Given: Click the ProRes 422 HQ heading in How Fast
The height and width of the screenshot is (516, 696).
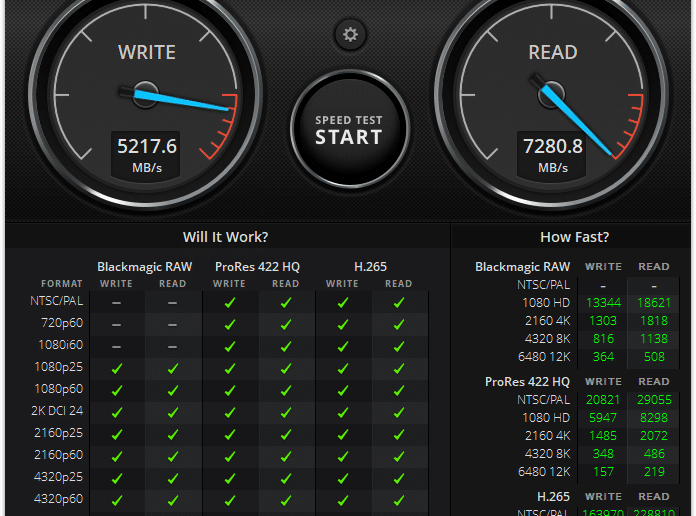Looking at the screenshot, I should [527, 382].
